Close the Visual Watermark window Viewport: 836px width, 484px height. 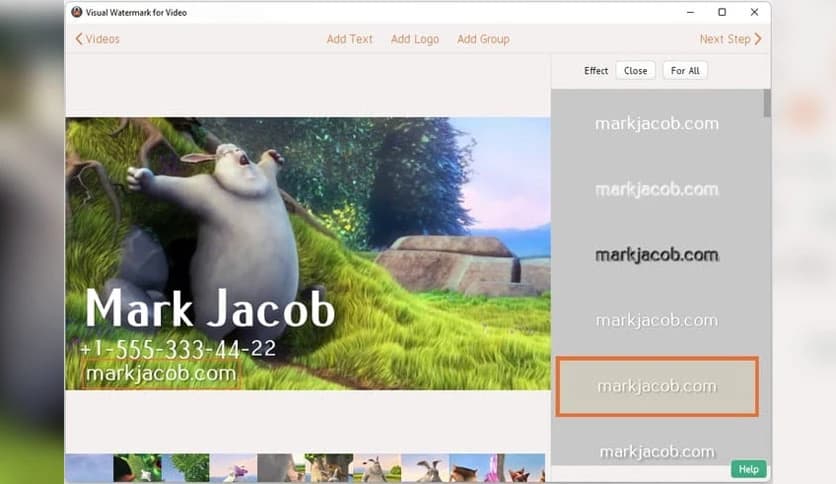pyautogui.click(x=754, y=12)
